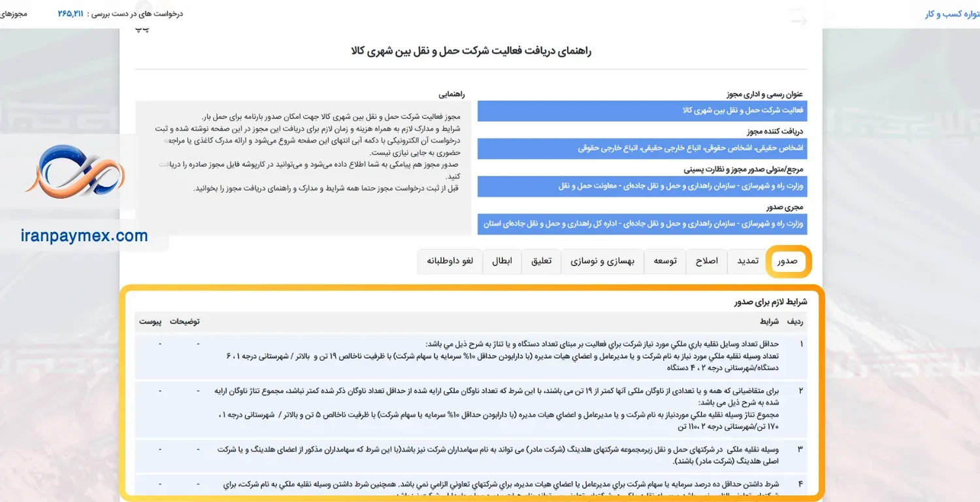Viewport: 980px width, 502px height.
Task: Open the توسعه tab
Action: 665,261
